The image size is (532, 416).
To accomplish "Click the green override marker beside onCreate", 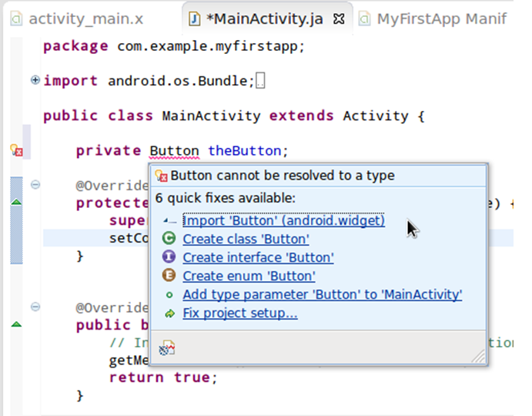I will [x=16, y=202].
